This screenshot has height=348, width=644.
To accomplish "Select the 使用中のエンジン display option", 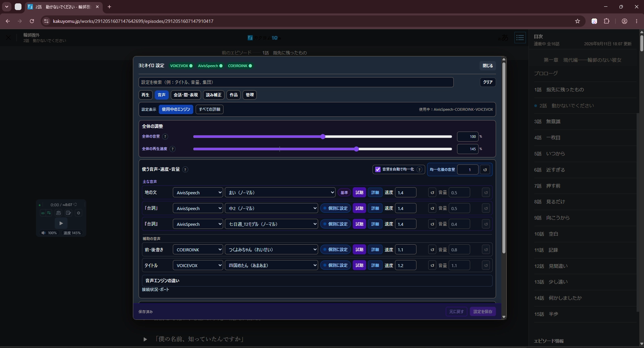I will coord(176,109).
